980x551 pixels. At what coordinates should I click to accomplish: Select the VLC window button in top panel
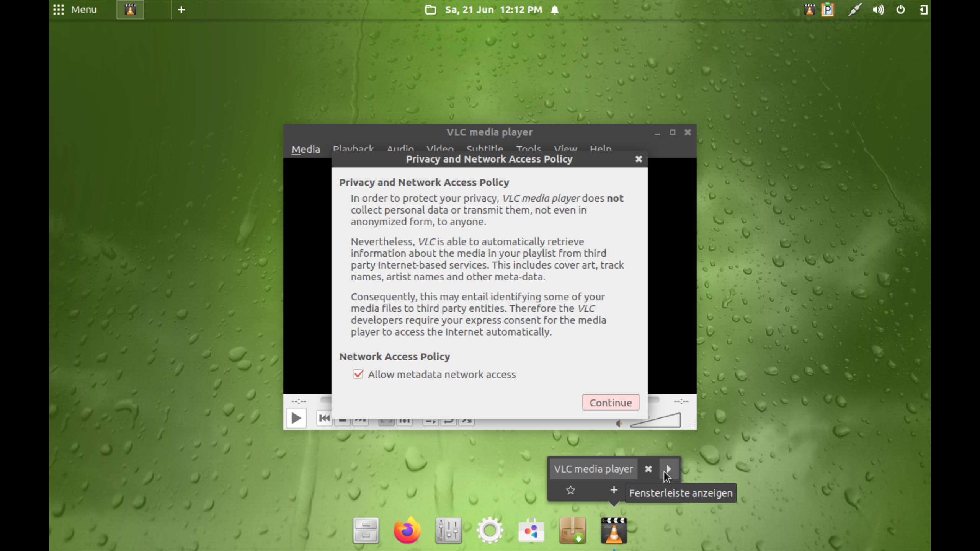click(130, 10)
